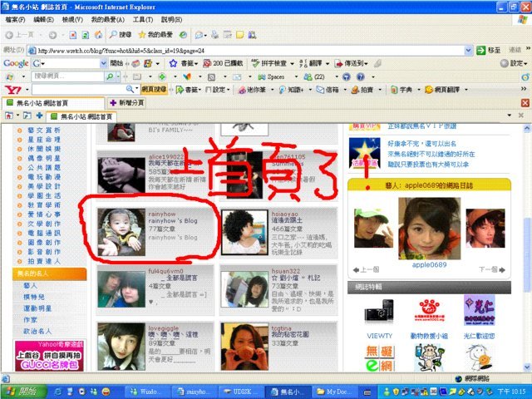Click the Google logo on the toolbar
This screenshot has width=532, height=399.
[16, 63]
